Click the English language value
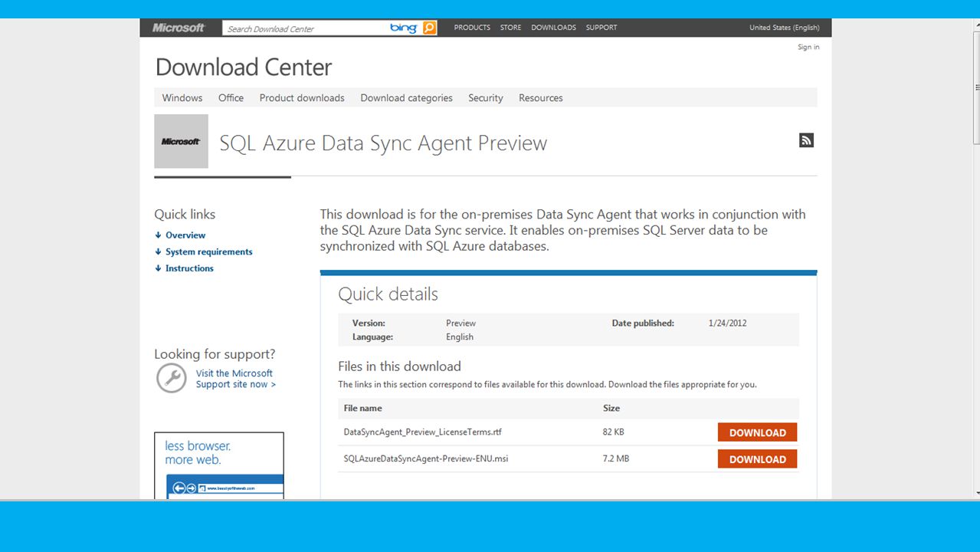Screen dimensions: 980x552 460,337
